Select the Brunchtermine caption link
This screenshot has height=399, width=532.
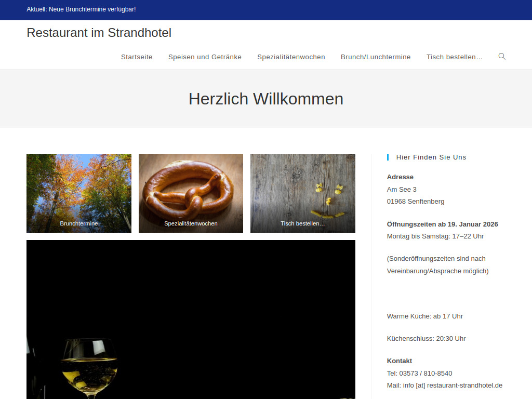pos(78,223)
